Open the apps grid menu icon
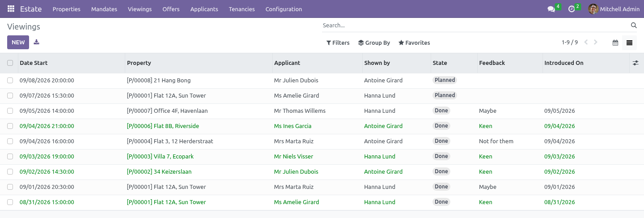644x218 pixels. point(11,9)
